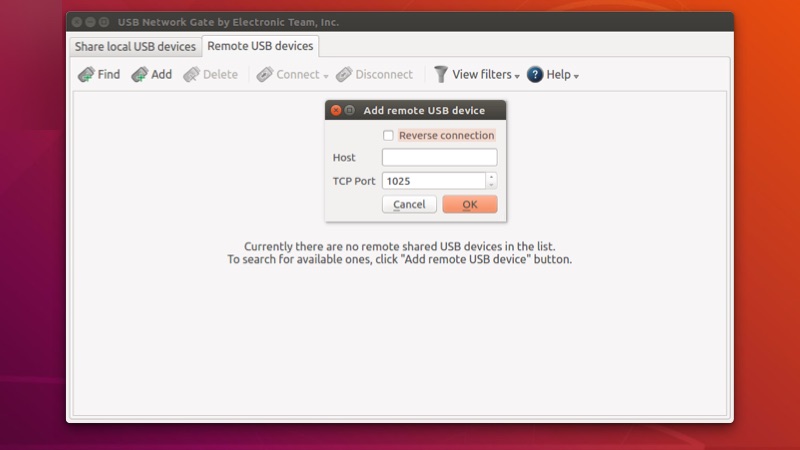The width and height of the screenshot is (800, 450).
Task: Click the Find toolbar icon
Action: 86,74
